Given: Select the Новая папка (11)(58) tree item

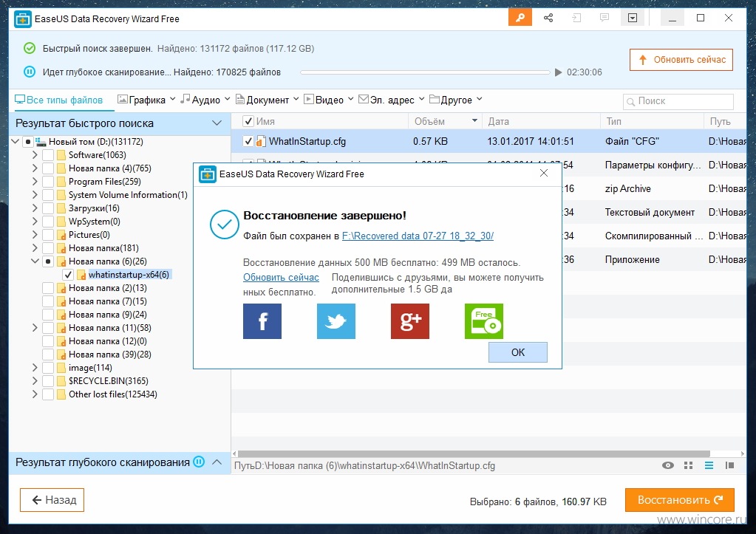Looking at the screenshot, I should 110,328.
